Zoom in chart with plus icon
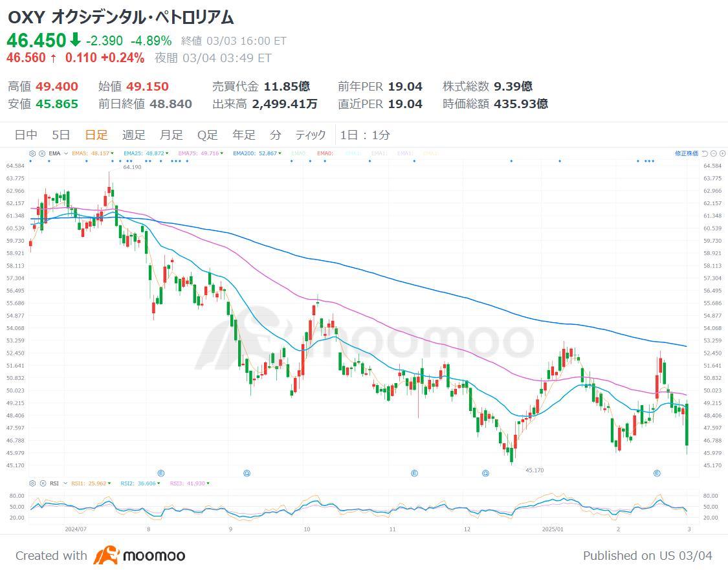Viewport: 728px width, 576px height. click(x=722, y=153)
